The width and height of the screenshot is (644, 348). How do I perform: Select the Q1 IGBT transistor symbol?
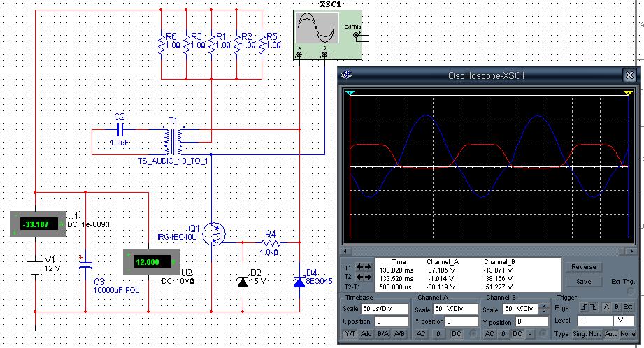(213, 235)
